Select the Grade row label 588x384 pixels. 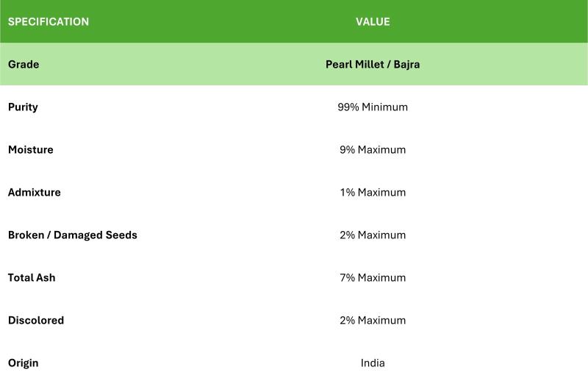24,64
